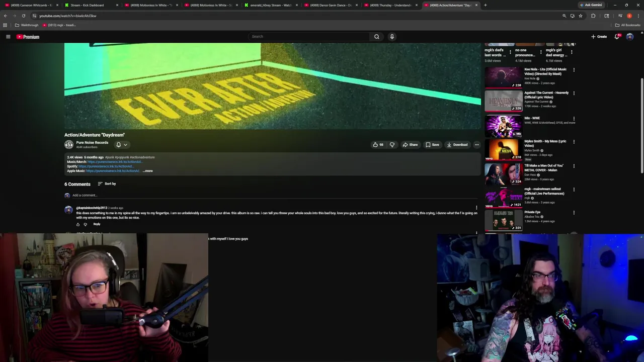
Task: Click the browser address bar URL
Action: pos(68,16)
